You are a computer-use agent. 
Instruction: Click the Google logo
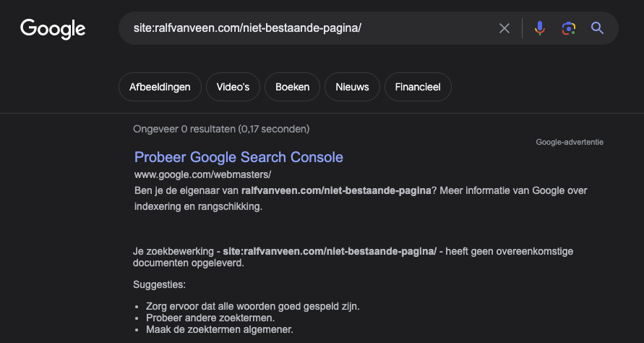tap(53, 28)
